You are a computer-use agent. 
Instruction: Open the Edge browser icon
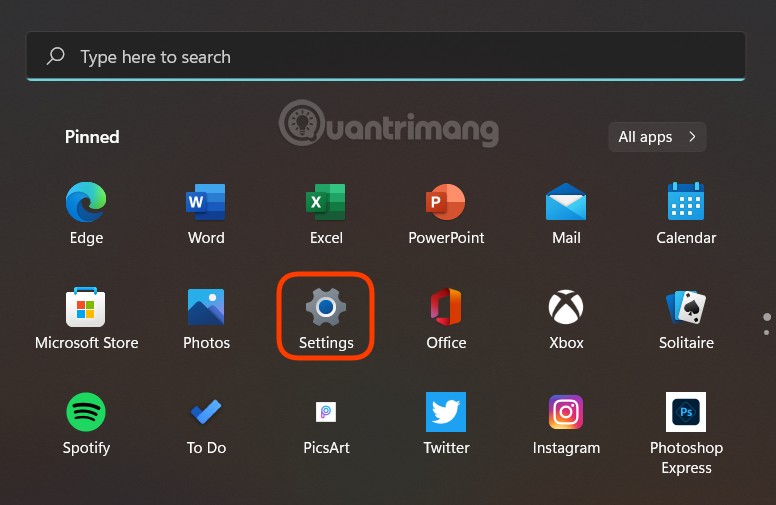(x=86, y=202)
